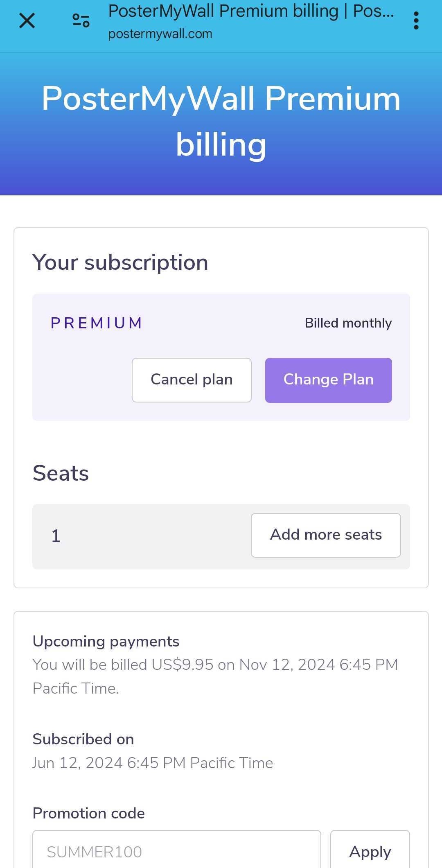Screen dimensions: 442x868
Task: Click the Subscribed on date text
Action: [152, 762]
